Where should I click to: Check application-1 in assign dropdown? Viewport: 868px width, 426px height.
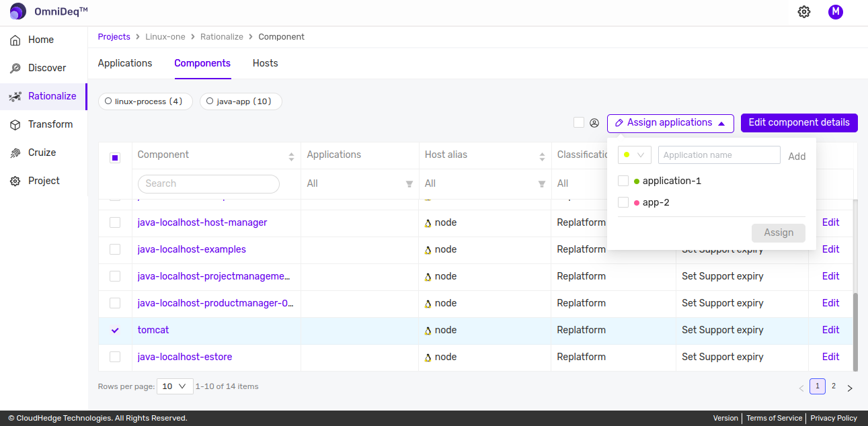623,181
